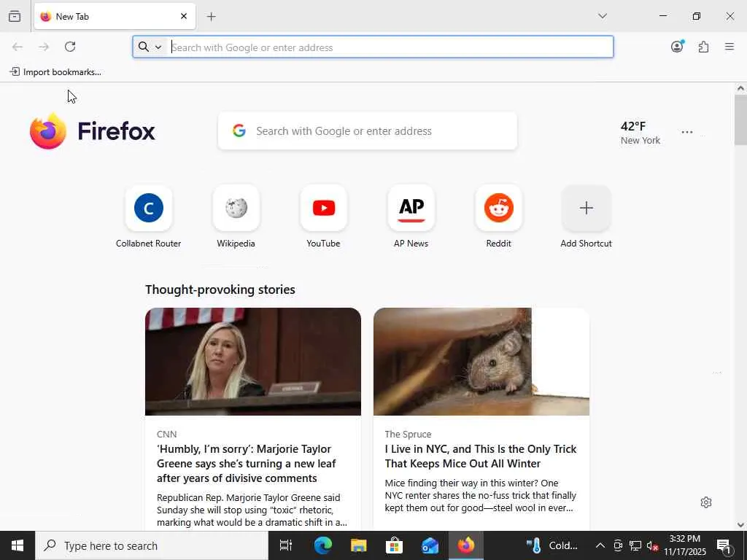Open the 42°F New York weather widget

[x=640, y=133]
